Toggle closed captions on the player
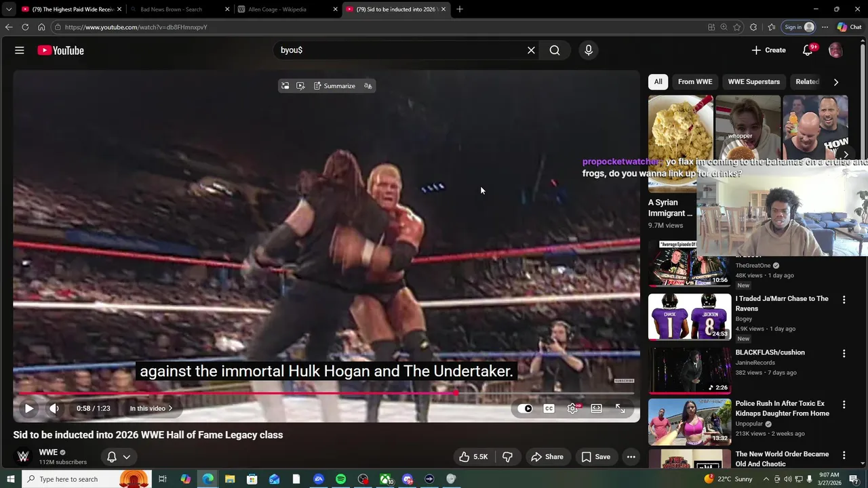This screenshot has width=868, height=488. (549, 408)
